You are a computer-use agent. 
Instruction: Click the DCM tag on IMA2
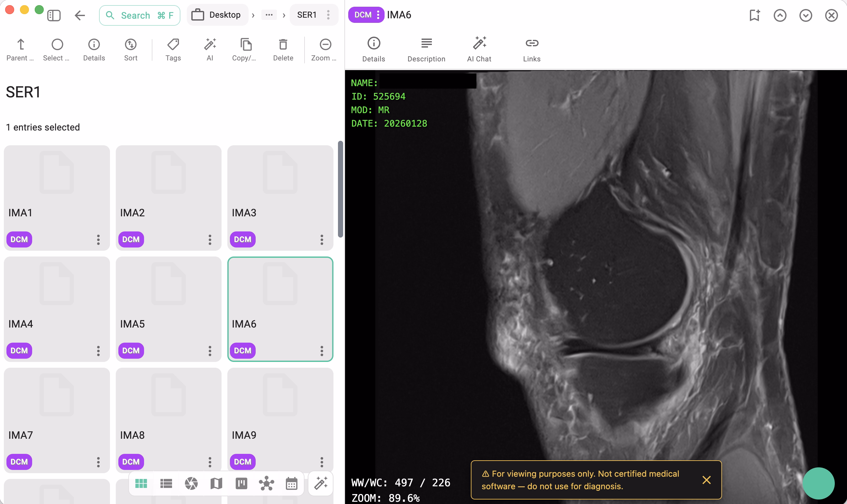(131, 239)
